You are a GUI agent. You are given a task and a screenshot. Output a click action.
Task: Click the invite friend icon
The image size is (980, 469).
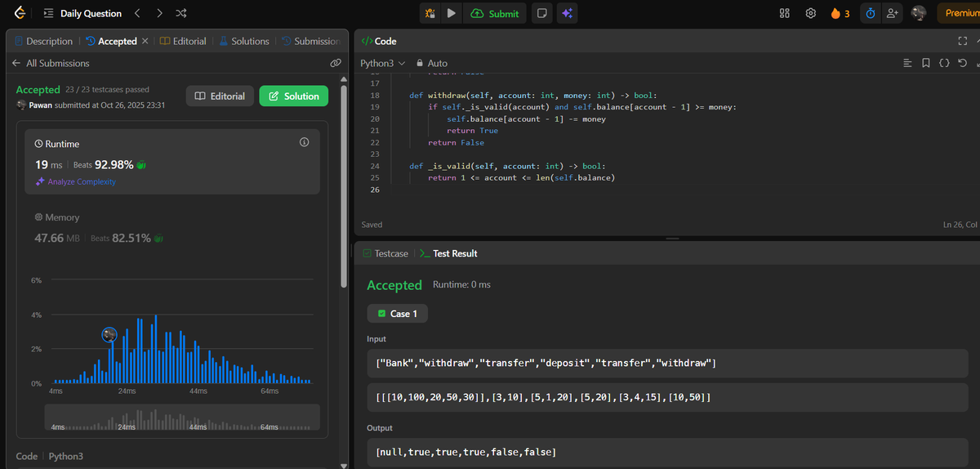[892, 13]
